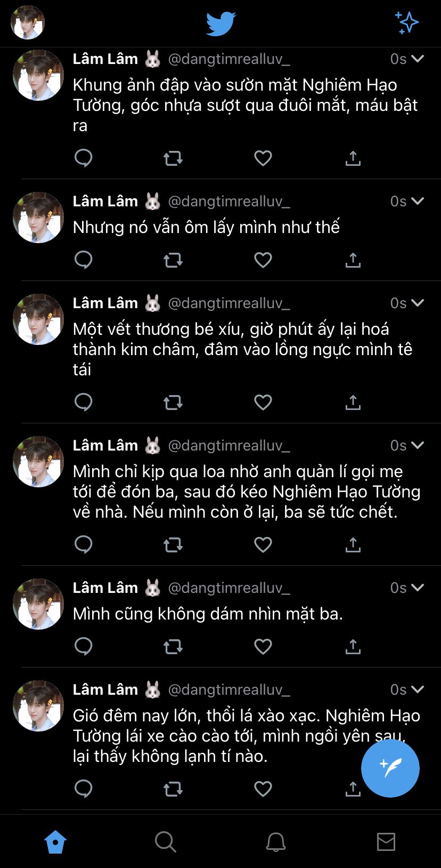Retweet the 'Nhưng nó vẫn ôm lấy' tweet
The width and height of the screenshot is (441, 868).
tap(173, 260)
